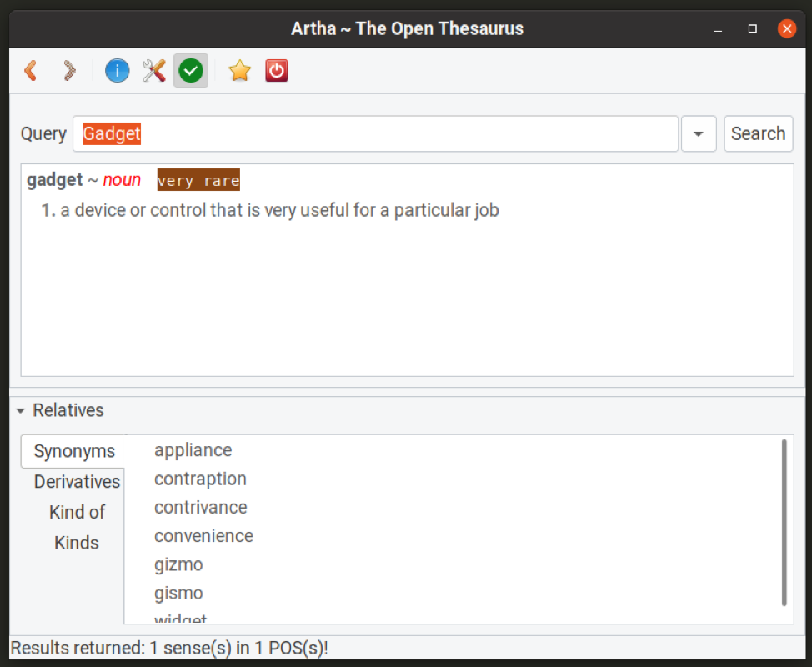Click the yellow star icon
812x667 pixels.
[x=239, y=71]
